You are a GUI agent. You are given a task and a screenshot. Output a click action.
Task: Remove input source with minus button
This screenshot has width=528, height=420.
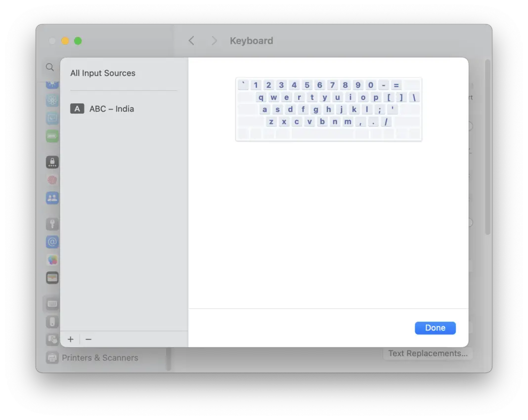pyautogui.click(x=88, y=339)
